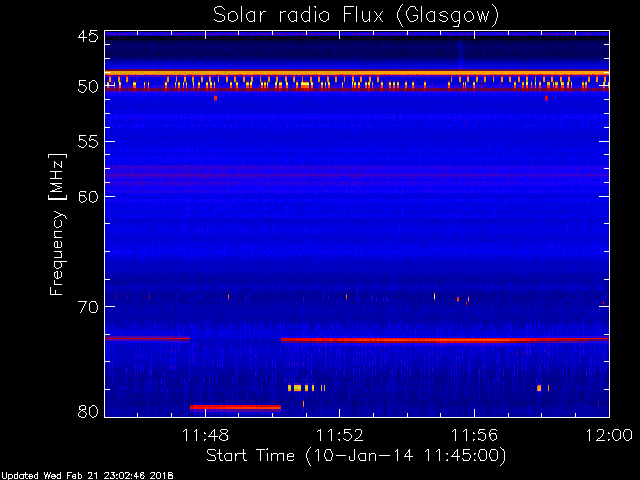The image size is (640, 480).
Task: Click the frequency tick label "50"
Action: 88,87
